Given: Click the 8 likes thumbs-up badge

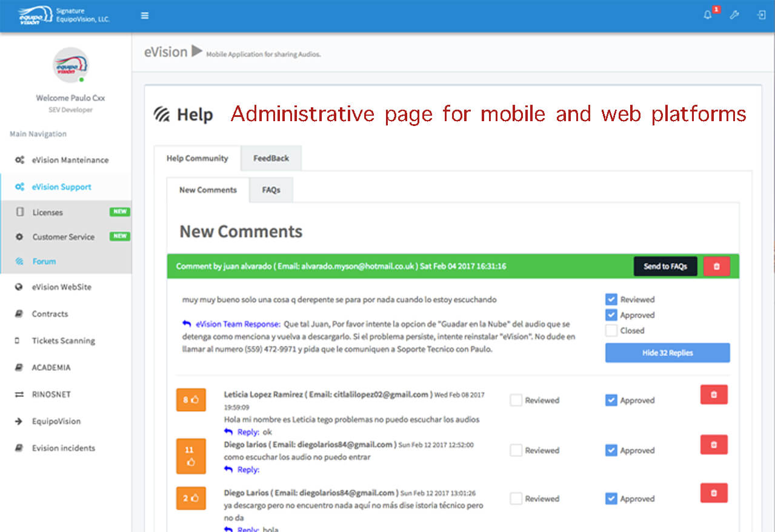Looking at the screenshot, I should [191, 400].
